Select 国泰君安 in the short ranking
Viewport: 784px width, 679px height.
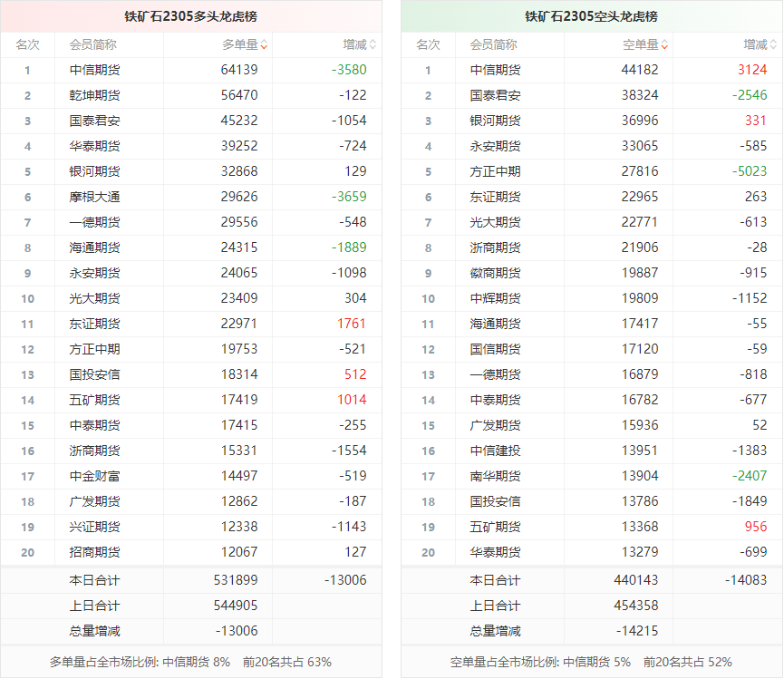tap(495, 95)
